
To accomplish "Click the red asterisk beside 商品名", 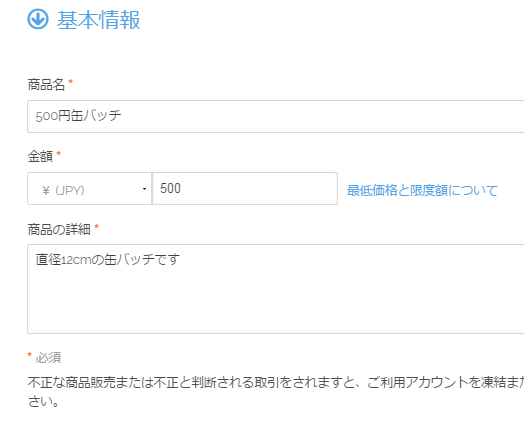I will click(x=71, y=82).
